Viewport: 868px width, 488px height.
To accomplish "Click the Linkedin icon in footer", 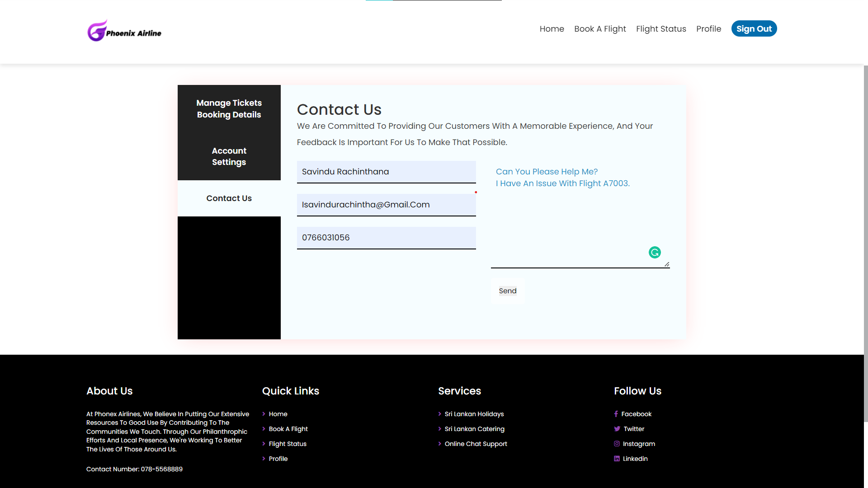I will [617, 459].
